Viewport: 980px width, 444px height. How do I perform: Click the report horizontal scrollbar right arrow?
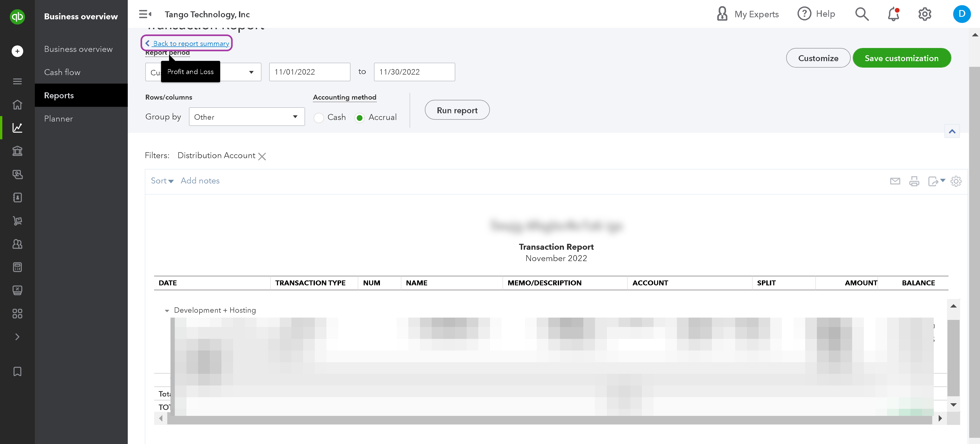point(940,418)
